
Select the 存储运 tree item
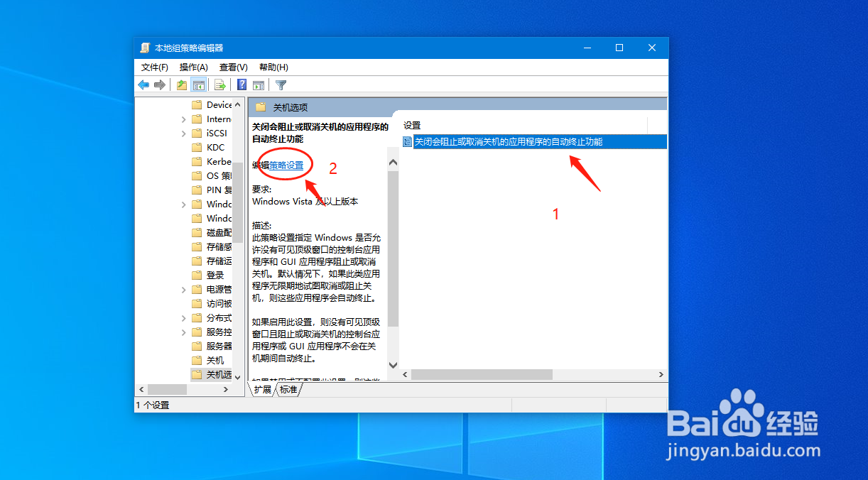click(219, 261)
